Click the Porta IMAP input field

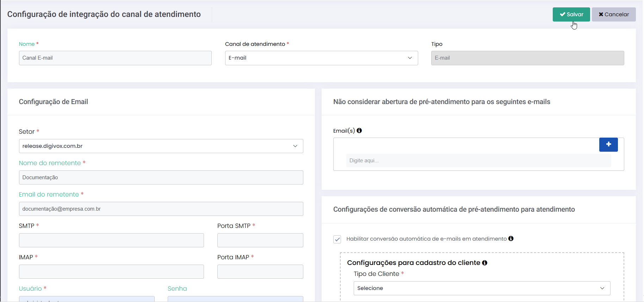coord(260,272)
